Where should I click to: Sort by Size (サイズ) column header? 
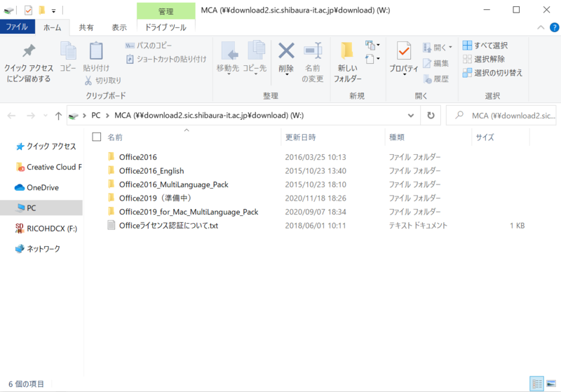pos(485,137)
